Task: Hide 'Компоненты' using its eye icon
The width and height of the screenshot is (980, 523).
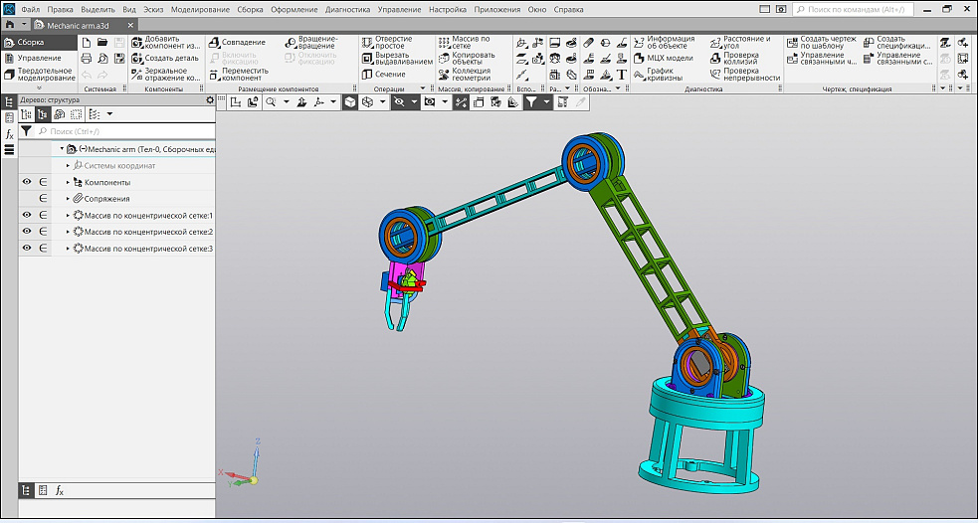Action: [x=27, y=183]
